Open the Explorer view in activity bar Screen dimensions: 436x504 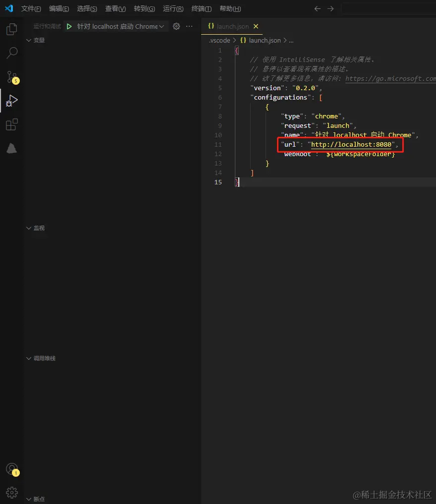click(11, 29)
